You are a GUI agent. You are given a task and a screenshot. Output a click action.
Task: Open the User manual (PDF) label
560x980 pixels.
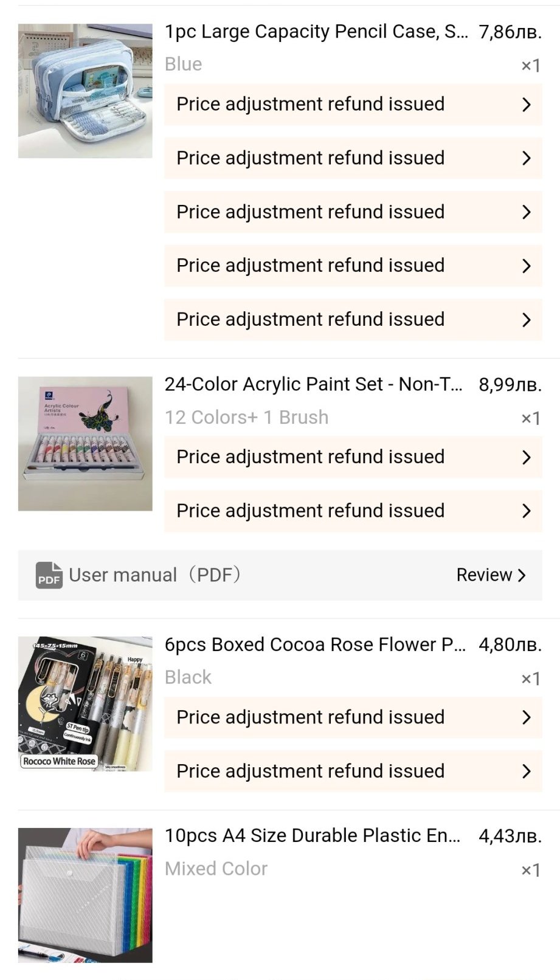154,575
